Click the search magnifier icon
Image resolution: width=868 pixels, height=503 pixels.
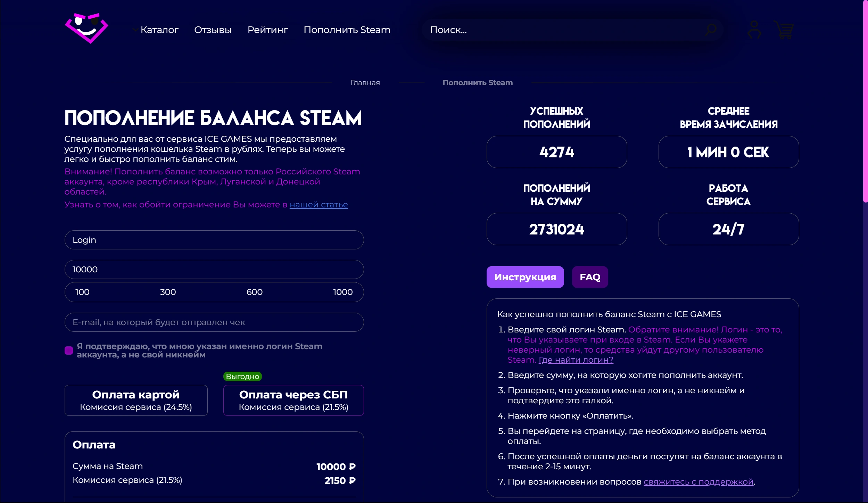pos(711,30)
